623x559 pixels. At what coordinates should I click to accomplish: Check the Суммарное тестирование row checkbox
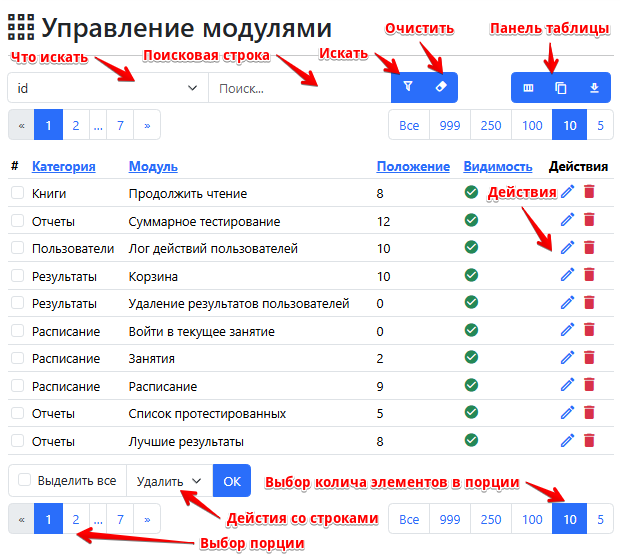pyautogui.click(x=17, y=221)
